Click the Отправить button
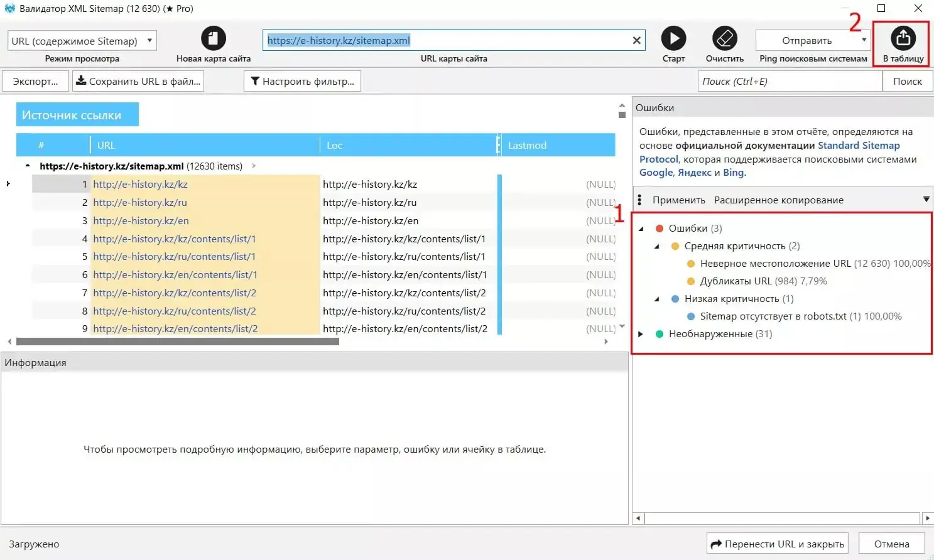The image size is (934, 560). 806,40
